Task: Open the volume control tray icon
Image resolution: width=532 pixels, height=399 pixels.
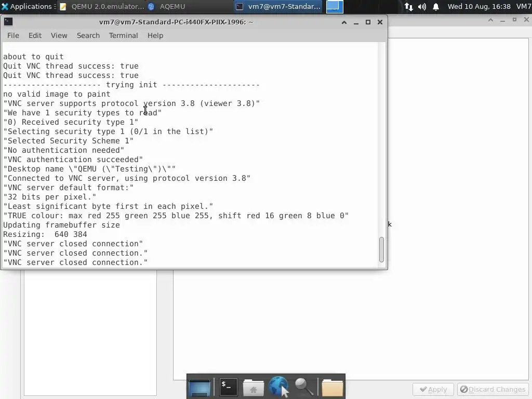Action: pyautogui.click(x=422, y=6)
